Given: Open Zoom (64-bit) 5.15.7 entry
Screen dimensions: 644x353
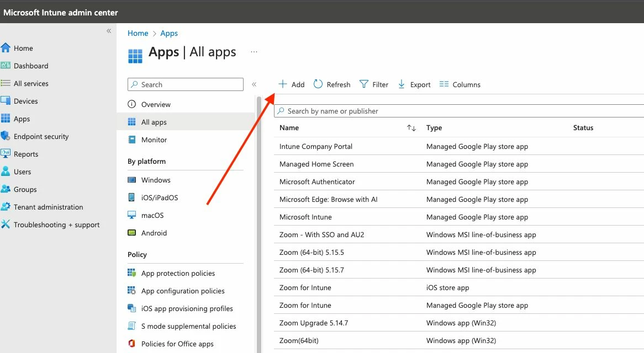Looking at the screenshot, I should click(x=312, y=270).
